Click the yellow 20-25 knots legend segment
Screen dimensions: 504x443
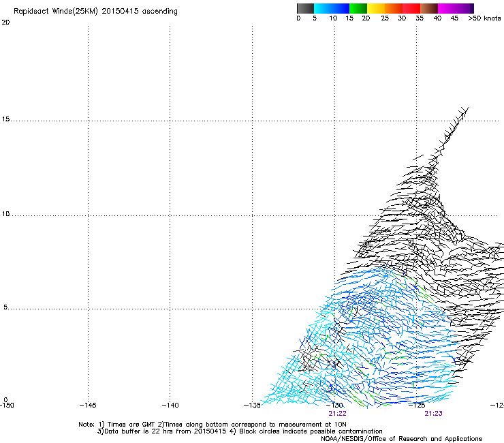coord(376,8)
